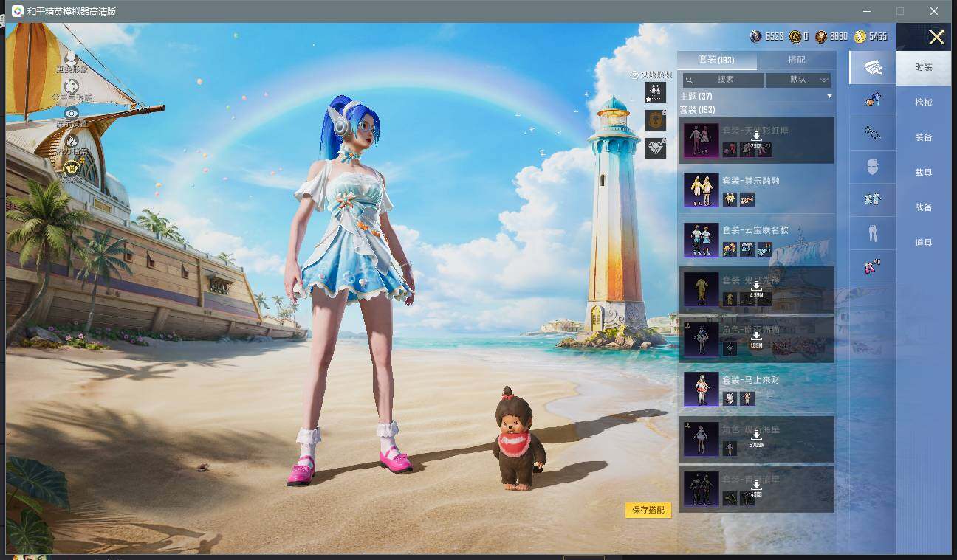Download the 1.89M character outfit
This screenshot has height=560, width=957.
coord(756,339)
